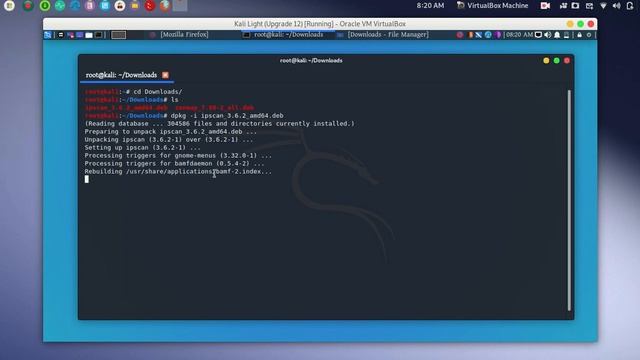The width and height of the screenshot is (640, 360).
Task: Close the root@kali ~/Downloads terminal tab
Action: click(x=165, y=75)
